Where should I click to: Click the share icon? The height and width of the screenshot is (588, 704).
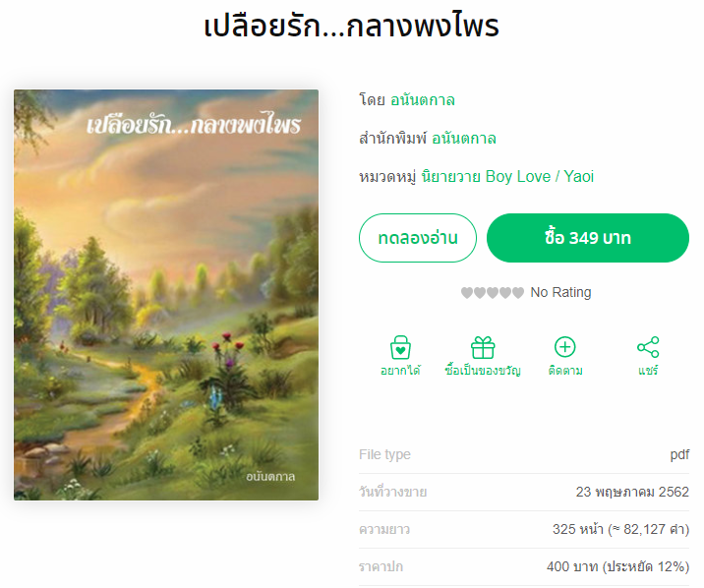point(648,347)
